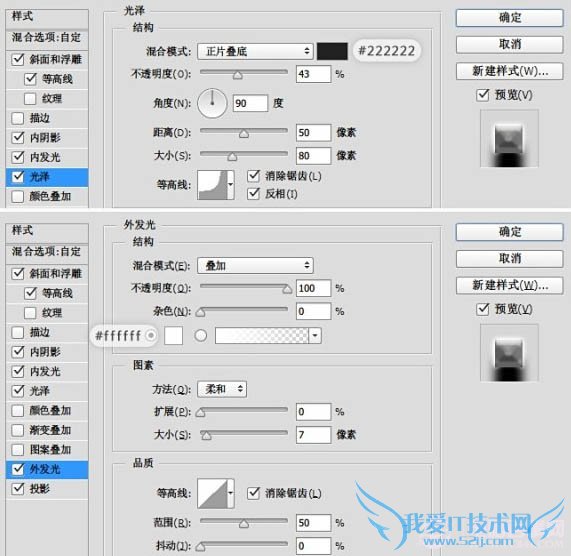Open 等高线 picker arrow in 光泽 settings
The height and width of the screenshot is (556, 571).
[x=231, y=185]
